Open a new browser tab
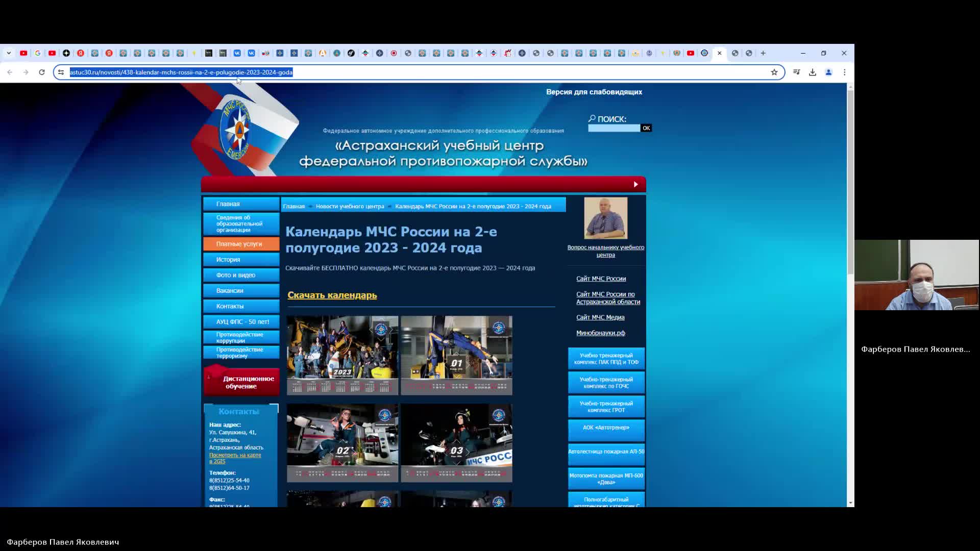Viewport: 980px width, 551px height. coord(763,53)
